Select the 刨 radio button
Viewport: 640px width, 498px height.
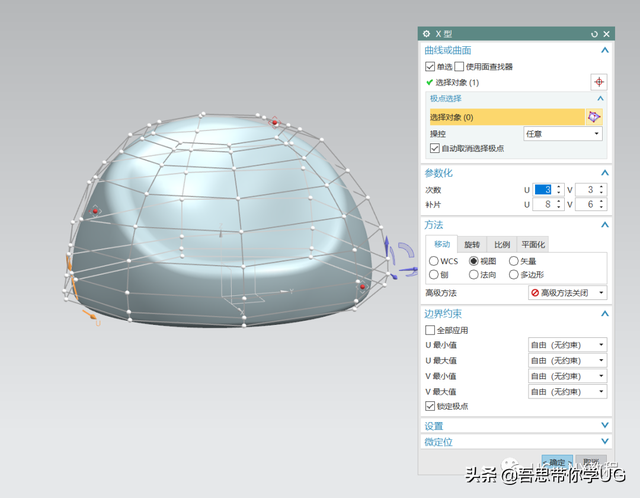coord(433,275)
